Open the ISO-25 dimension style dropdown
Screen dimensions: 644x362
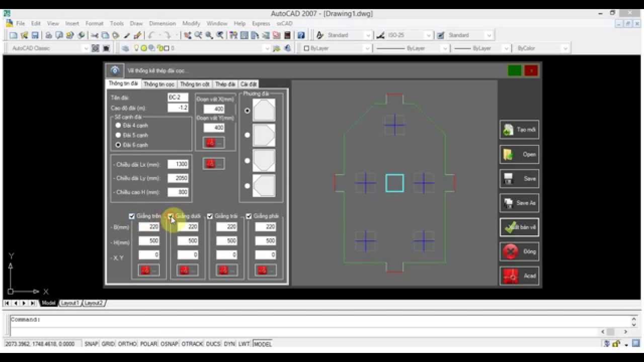tap(429, 35)
